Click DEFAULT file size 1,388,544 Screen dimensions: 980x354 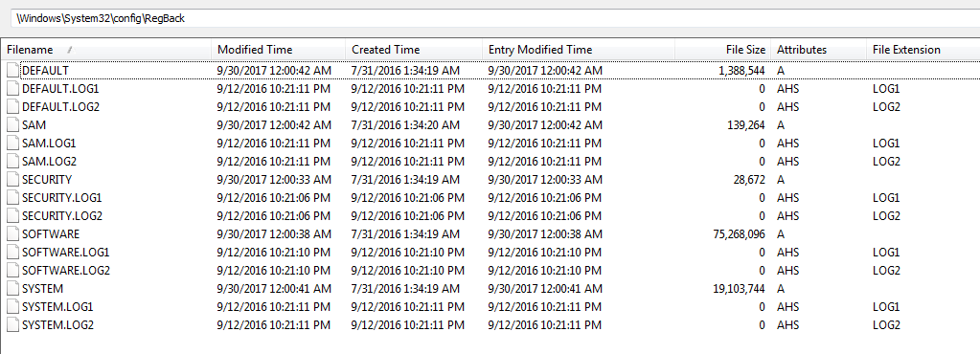pyautogui.click(x=741, y=71)
